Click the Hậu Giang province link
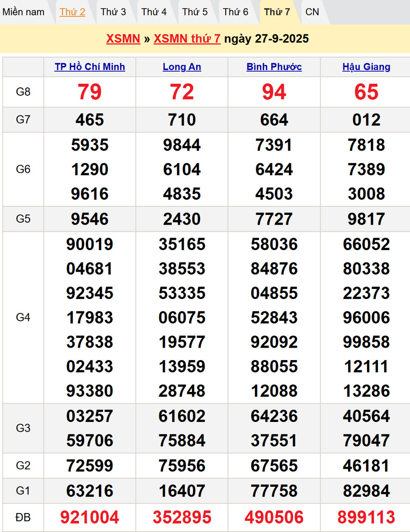The width and height of the screenshot is (410, 532). click(366, 67)
